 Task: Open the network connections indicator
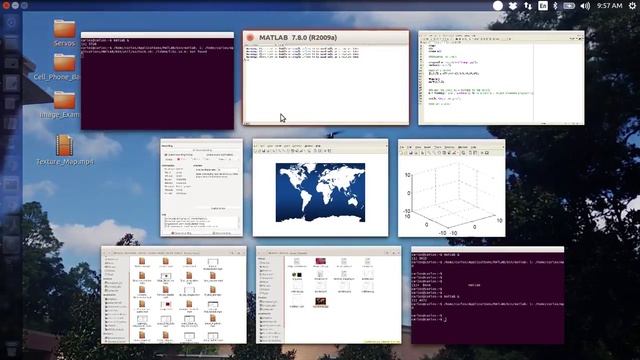[528, 6]
